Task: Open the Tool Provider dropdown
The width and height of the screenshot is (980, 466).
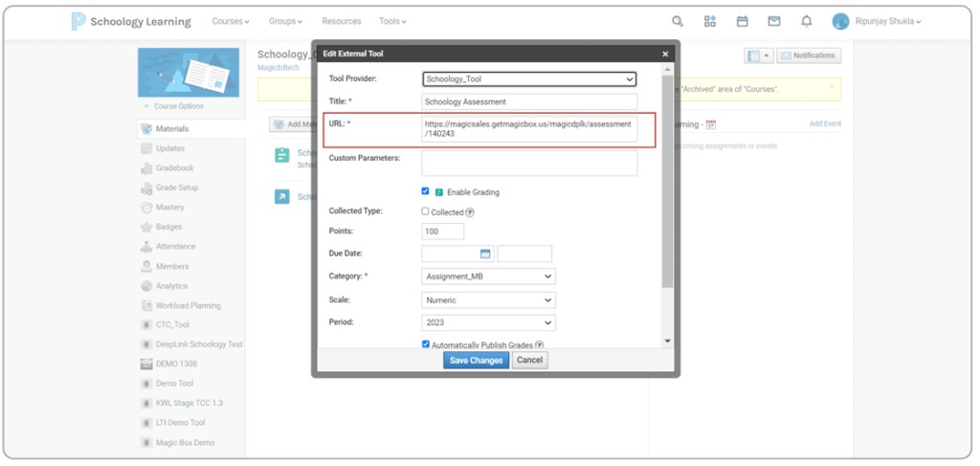Action: coord(529,79)
